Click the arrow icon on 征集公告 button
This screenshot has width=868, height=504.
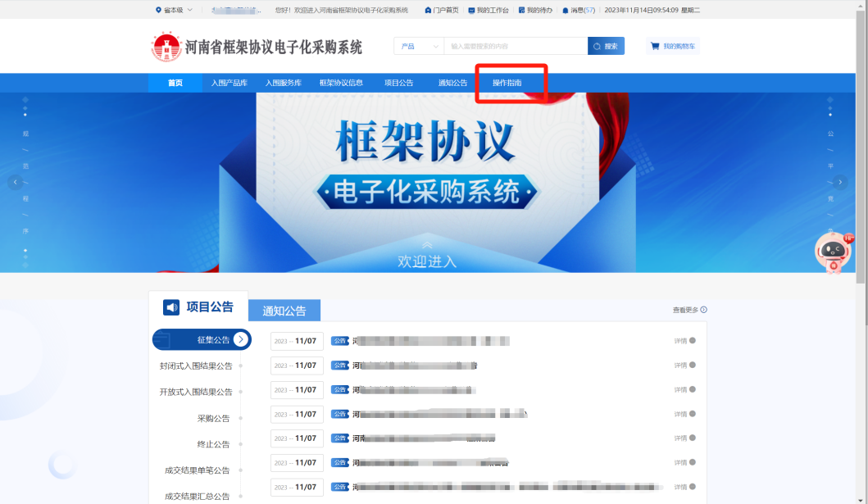(241, 340)
